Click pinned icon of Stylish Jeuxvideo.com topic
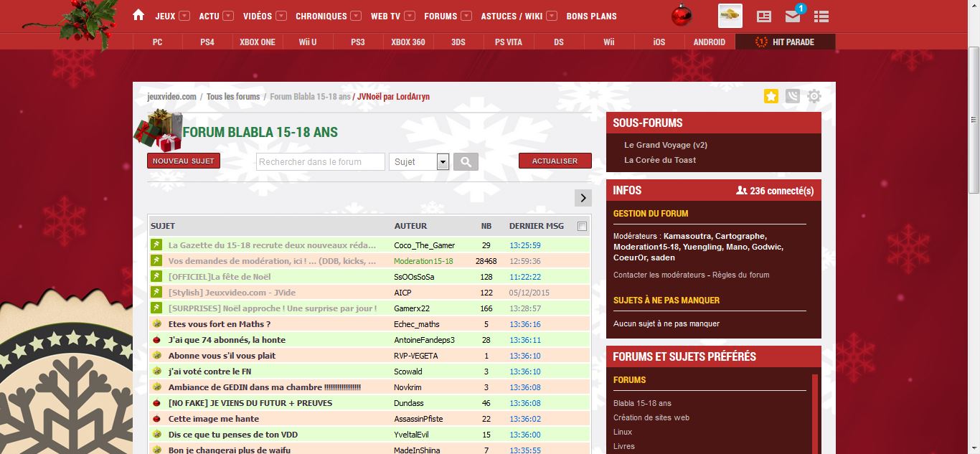The width and height of the screenshot is (980, 454). (x=156, y=292)
